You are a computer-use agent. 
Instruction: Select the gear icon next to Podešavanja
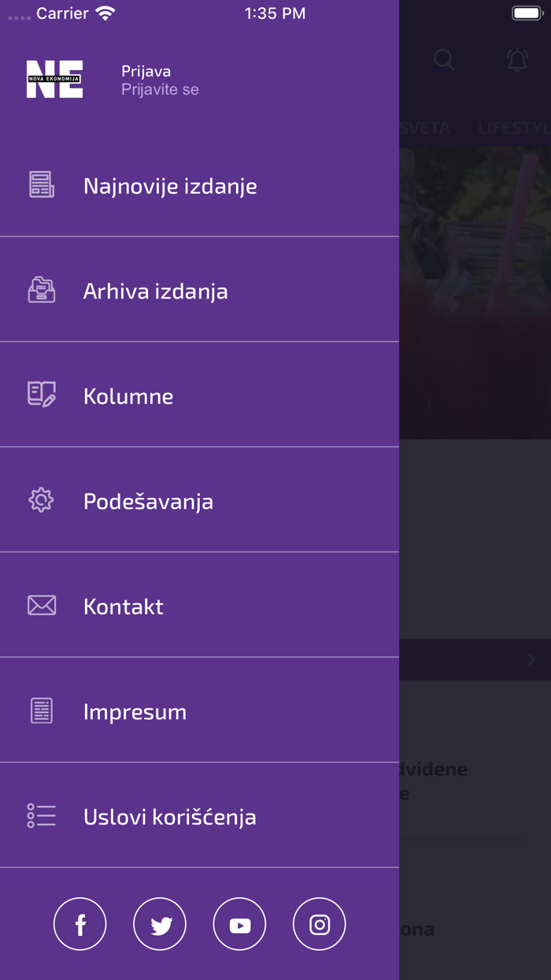tap(40, 499)
